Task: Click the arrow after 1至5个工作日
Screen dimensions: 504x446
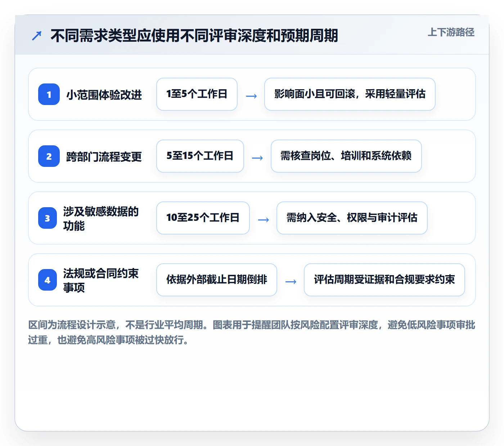Action: pos(251,96)
